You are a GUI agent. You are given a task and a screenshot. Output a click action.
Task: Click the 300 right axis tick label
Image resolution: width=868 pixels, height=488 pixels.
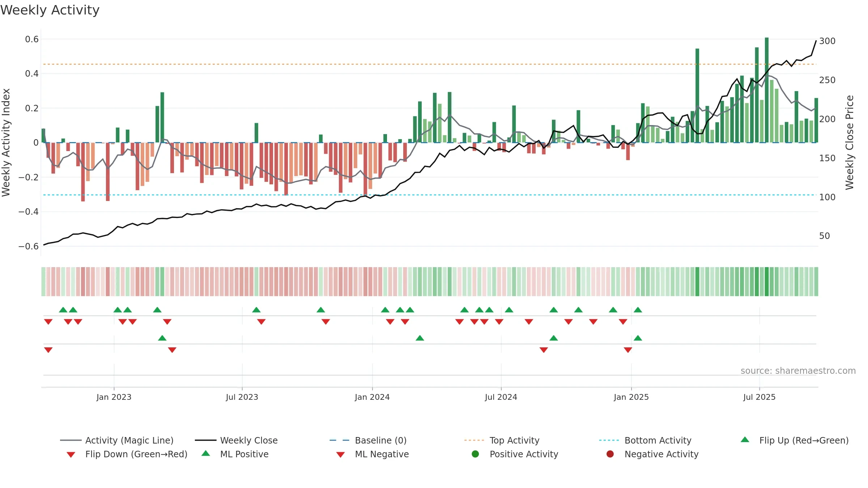tap(827, 41)
